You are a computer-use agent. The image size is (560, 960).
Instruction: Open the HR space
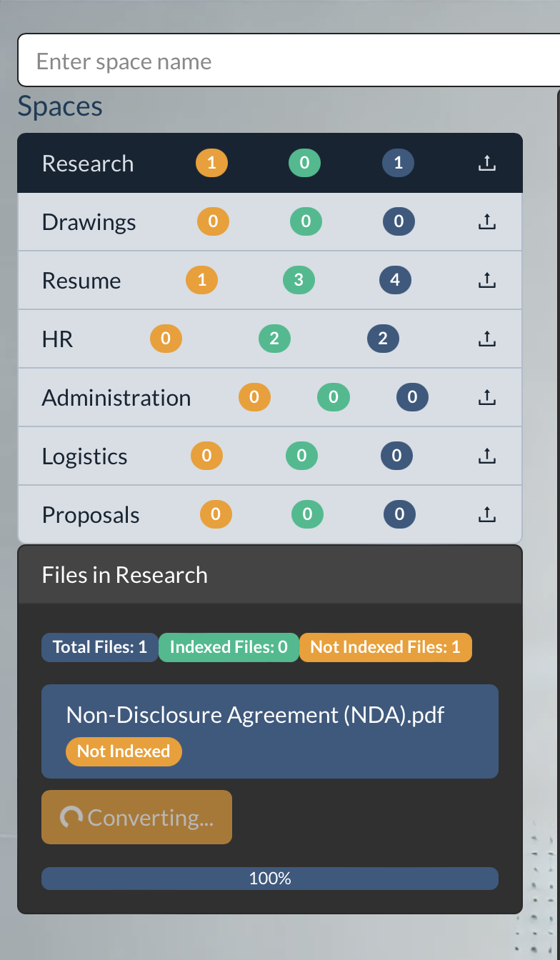(x=58, y=339)
